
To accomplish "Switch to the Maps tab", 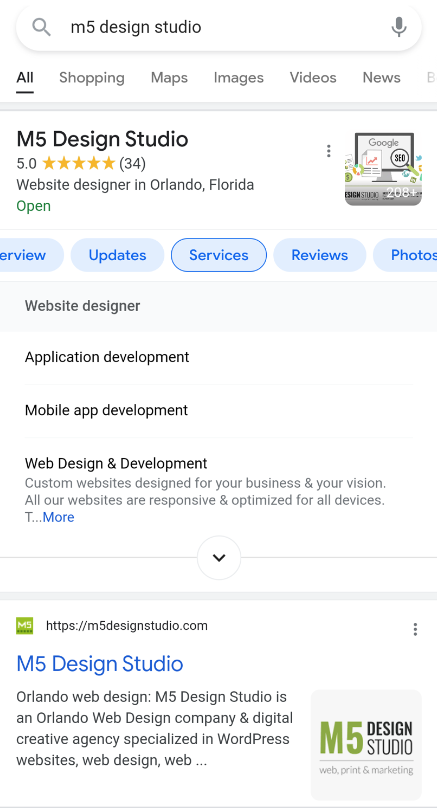I will (169, 78).
